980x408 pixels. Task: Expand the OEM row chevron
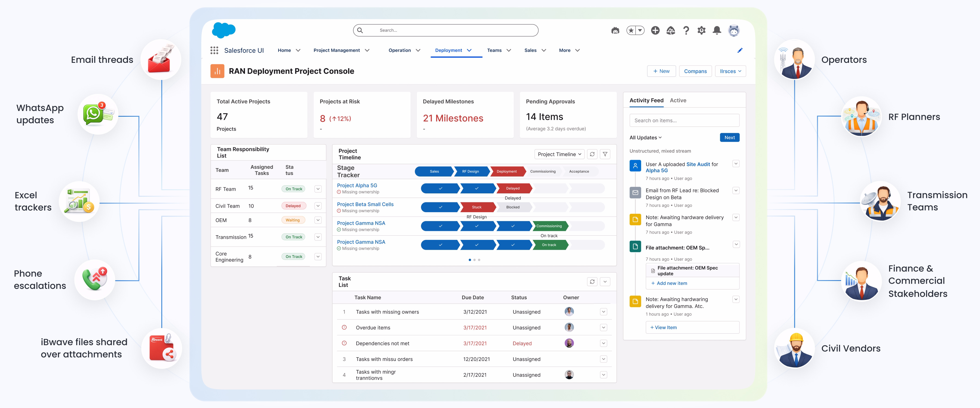pyautogui.click(x=318, y=220)
